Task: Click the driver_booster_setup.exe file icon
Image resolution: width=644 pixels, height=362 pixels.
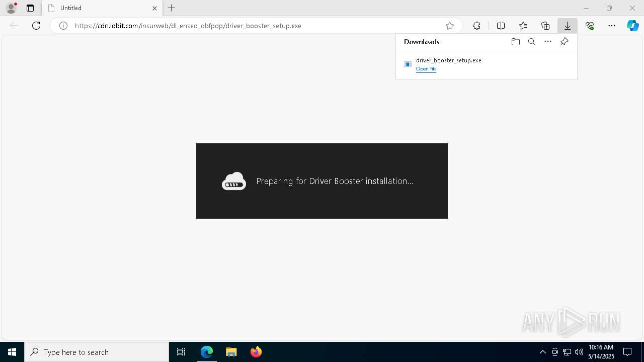Action: point(408,64)
